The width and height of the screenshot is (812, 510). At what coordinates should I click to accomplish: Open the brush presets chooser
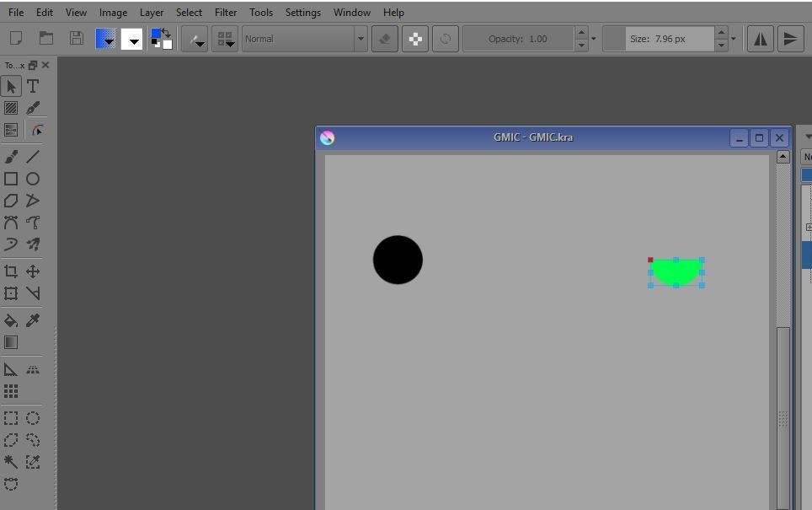coord(225,39)
